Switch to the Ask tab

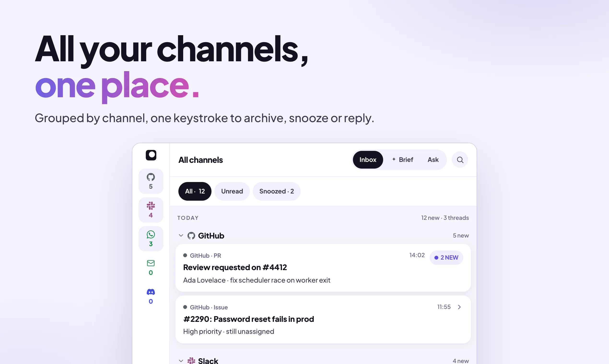[433, 160]
